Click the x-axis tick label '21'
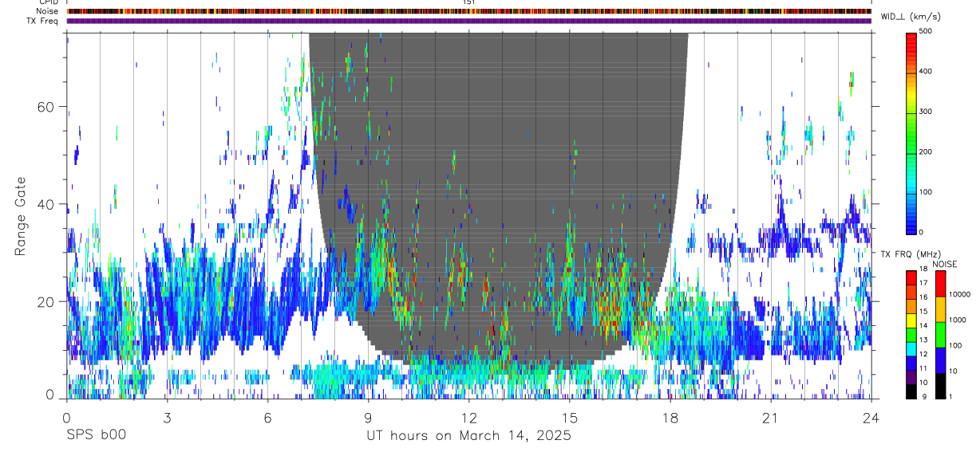980x452 pixels. point(770,418)
